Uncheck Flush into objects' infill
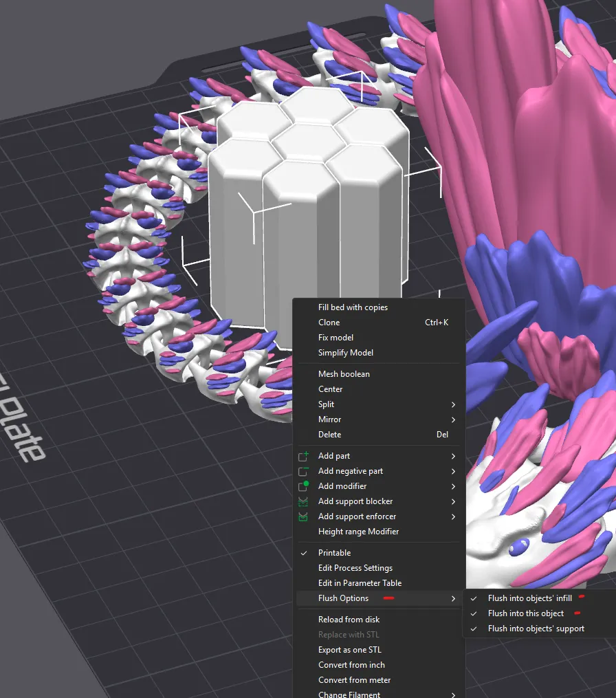This screenshot has height=698, width=616. [529, 598]
